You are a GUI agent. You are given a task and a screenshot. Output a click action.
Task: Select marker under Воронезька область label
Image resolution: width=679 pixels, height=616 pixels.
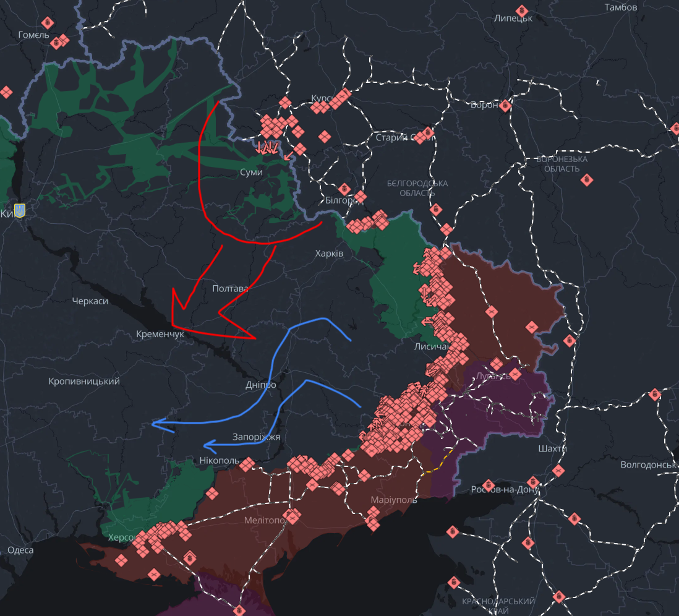[x=586, y=180]
